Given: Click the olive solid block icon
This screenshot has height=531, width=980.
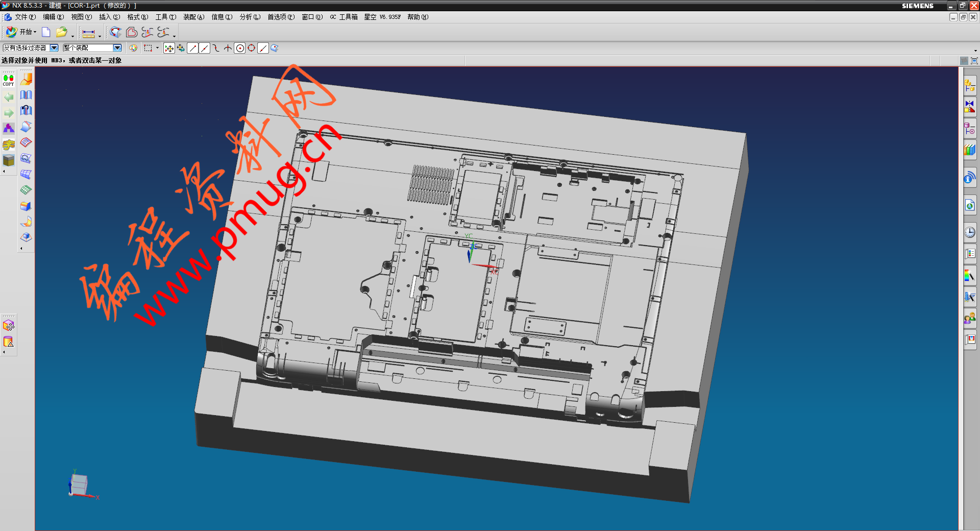Looking at the screenshot, I should click(x=9, y=160).
